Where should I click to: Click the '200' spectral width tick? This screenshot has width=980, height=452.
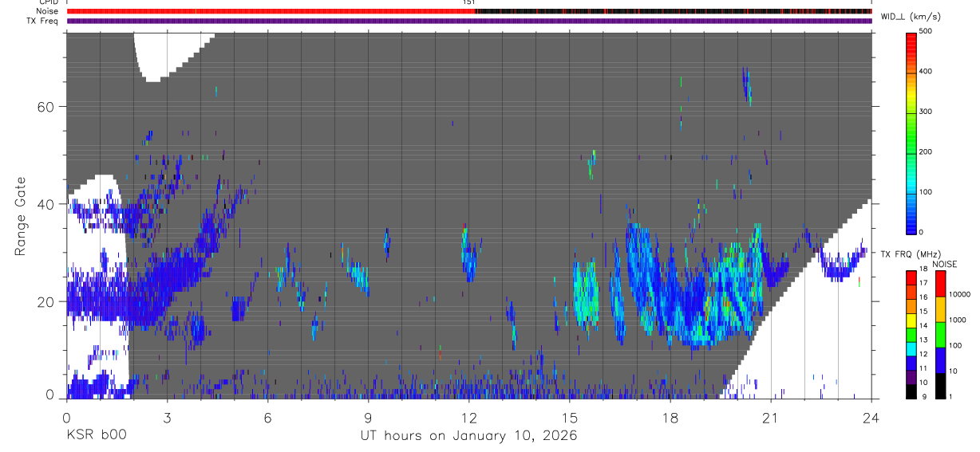click(x=926, y=151)
